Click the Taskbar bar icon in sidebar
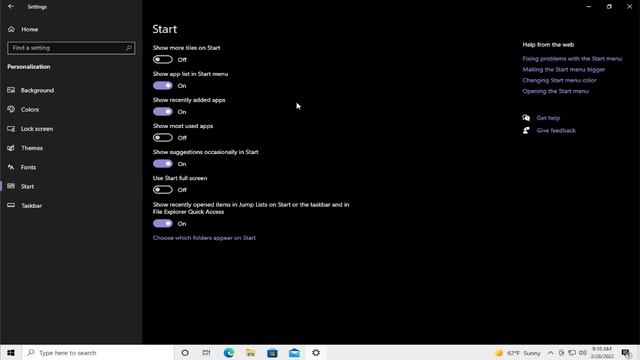 pyautogui.click(x=11, y=206)
